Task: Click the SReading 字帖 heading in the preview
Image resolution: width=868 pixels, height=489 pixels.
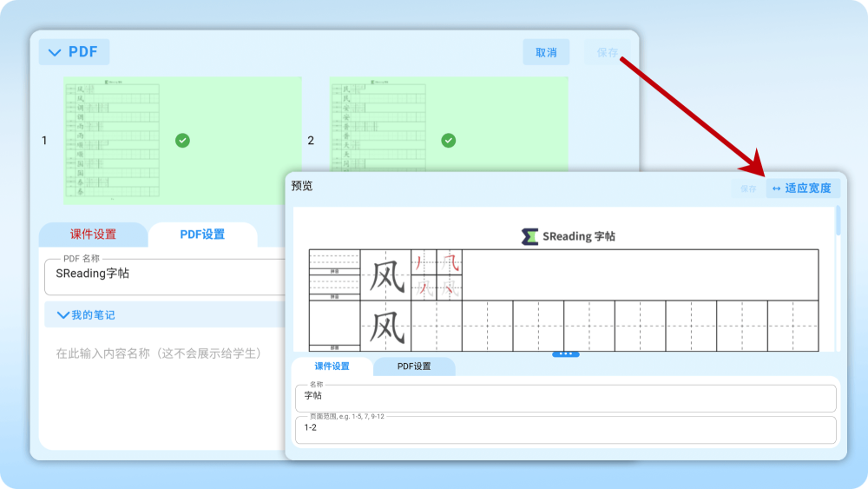Action: click(x=578, y=236)
